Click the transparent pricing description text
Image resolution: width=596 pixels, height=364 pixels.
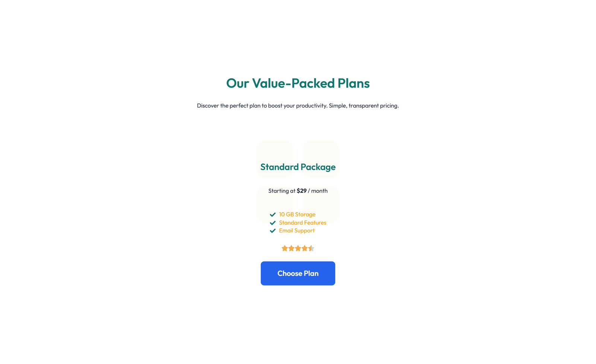[x=298, y=106]
